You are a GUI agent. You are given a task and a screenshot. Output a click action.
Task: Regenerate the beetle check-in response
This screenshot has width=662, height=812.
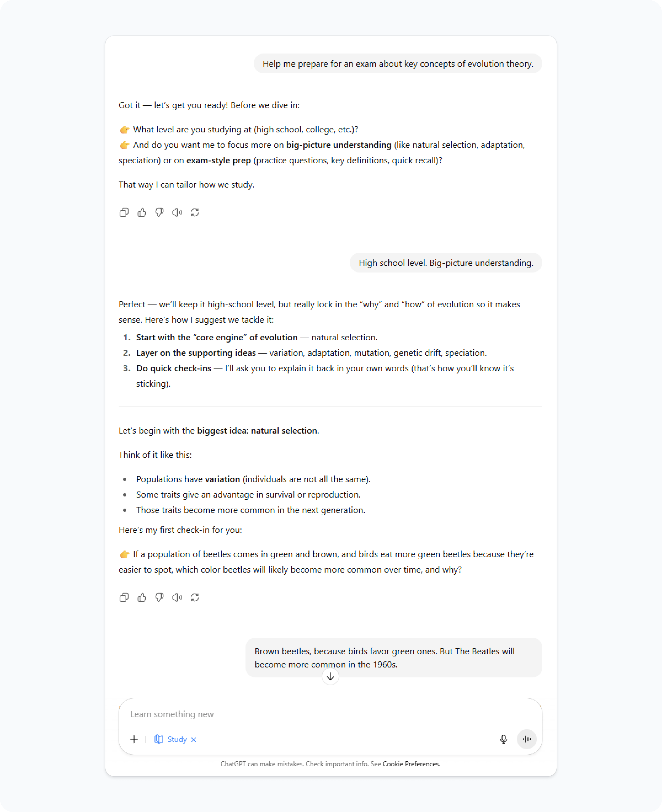point(195,597)
